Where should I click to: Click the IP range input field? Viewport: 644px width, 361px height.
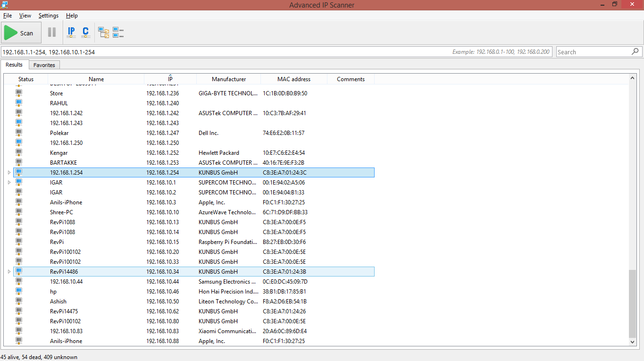coord(276,52)
